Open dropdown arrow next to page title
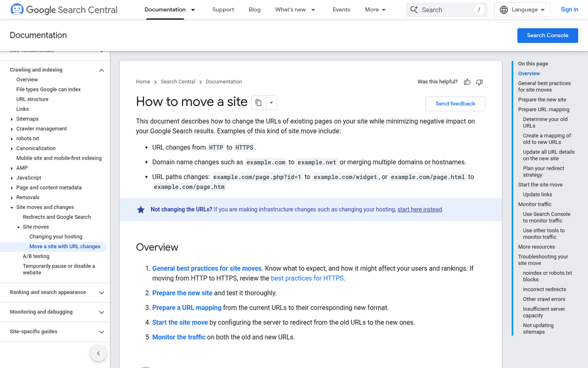Screen dimensions: 588x368 271,103
